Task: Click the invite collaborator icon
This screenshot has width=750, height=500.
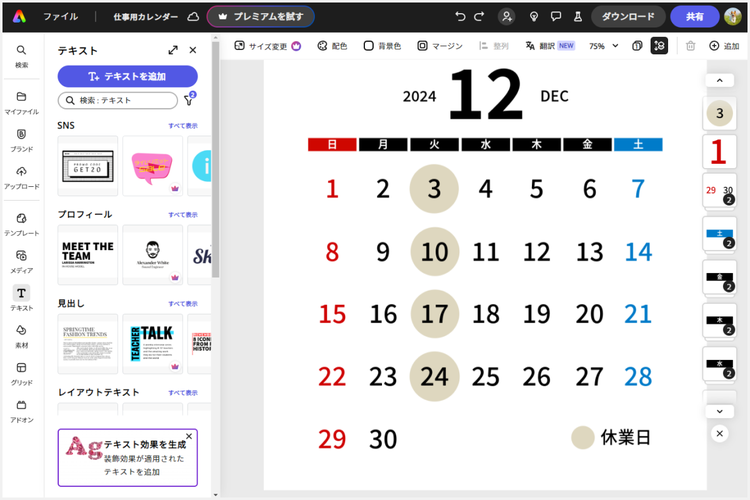Action: pyautogui.click(x=507, y=17)
